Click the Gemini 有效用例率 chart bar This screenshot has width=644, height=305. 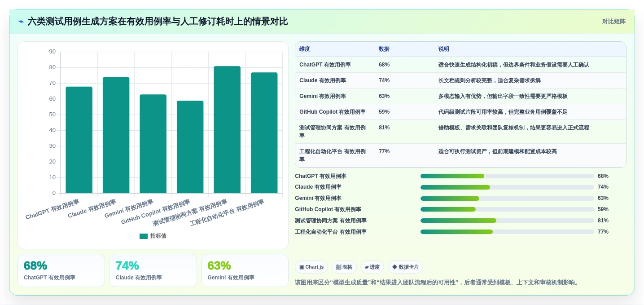(153, 144)
